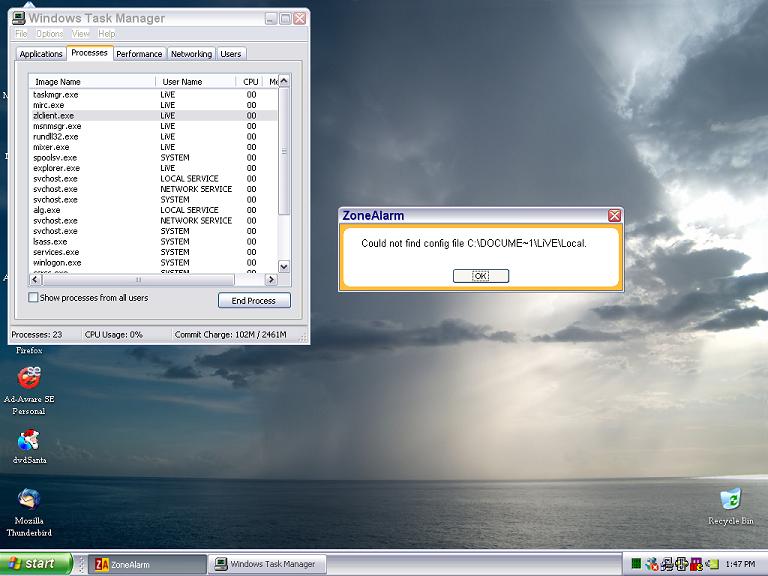
Task: Select the lsass.exe process row
Action: 153,241
